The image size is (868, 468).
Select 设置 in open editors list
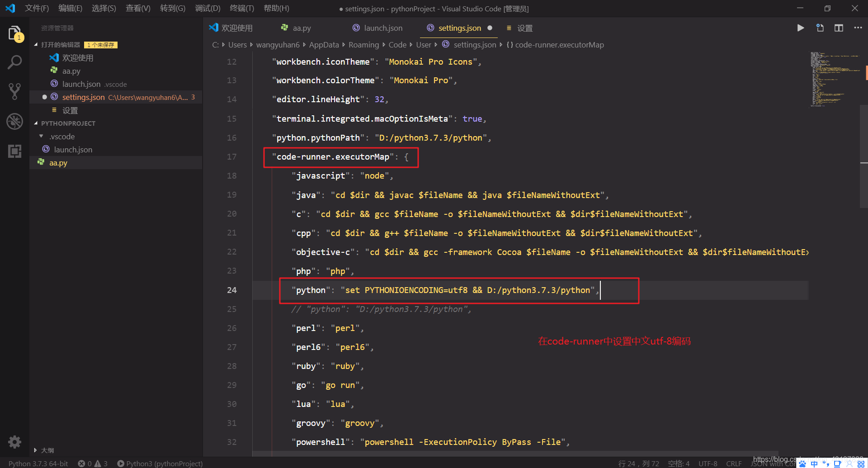116,110
